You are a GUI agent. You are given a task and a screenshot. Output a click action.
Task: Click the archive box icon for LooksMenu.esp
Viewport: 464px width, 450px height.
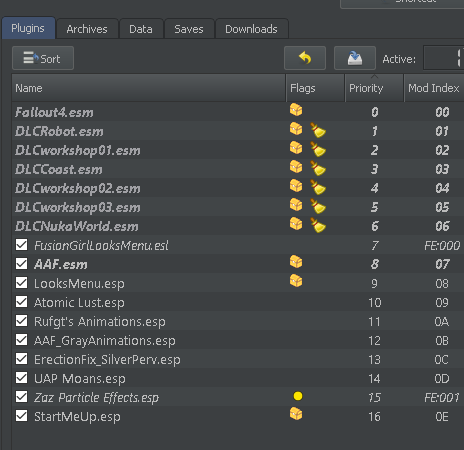pos(296,281)
